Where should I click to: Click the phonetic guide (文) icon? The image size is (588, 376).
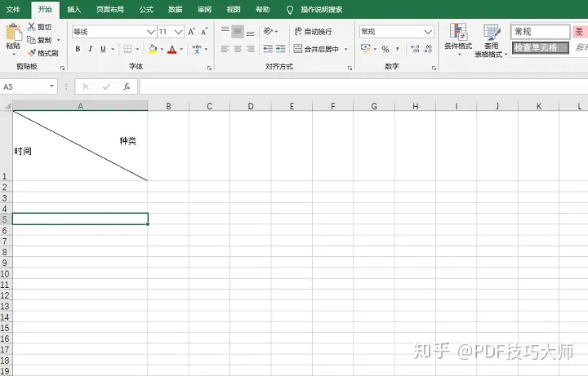tap(197, 49)
